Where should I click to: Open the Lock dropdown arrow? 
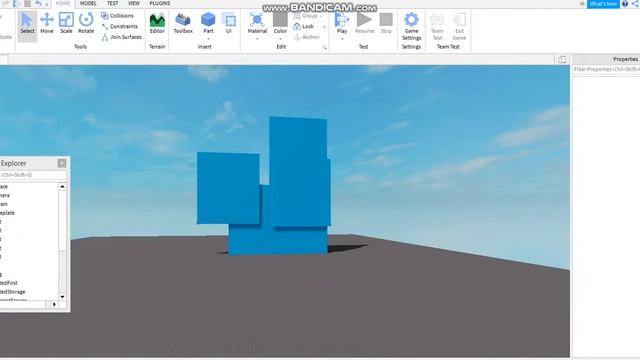click(324, 27)
